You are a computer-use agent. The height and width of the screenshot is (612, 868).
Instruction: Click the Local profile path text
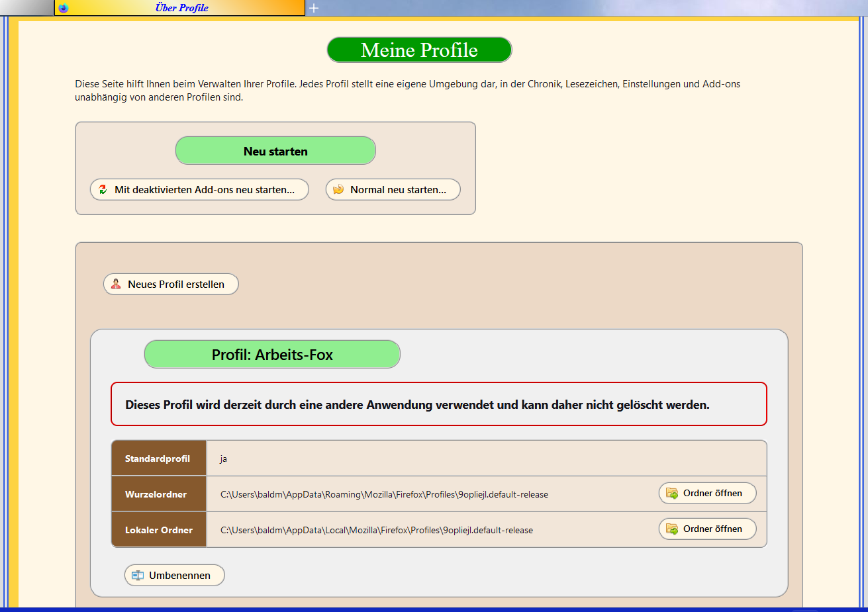[377, 531]
